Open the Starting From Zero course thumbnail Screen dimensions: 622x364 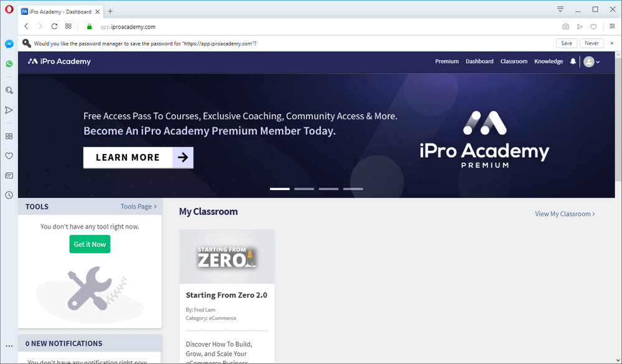pos(227,257)
